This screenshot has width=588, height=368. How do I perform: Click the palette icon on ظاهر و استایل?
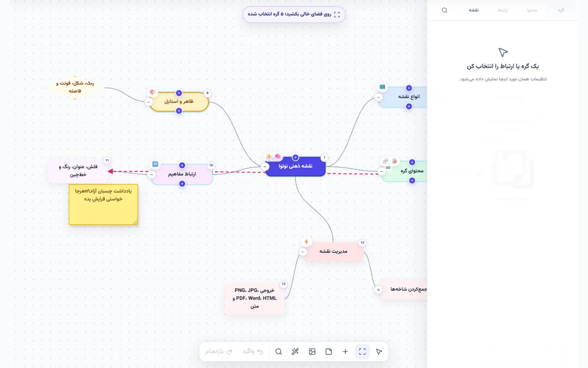(x=152, y=92)
